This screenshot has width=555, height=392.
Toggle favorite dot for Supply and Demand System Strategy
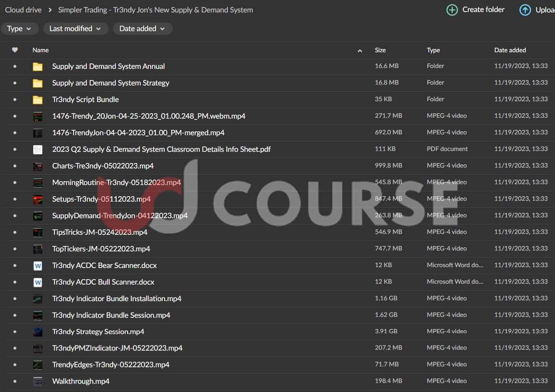pos(15,83)
